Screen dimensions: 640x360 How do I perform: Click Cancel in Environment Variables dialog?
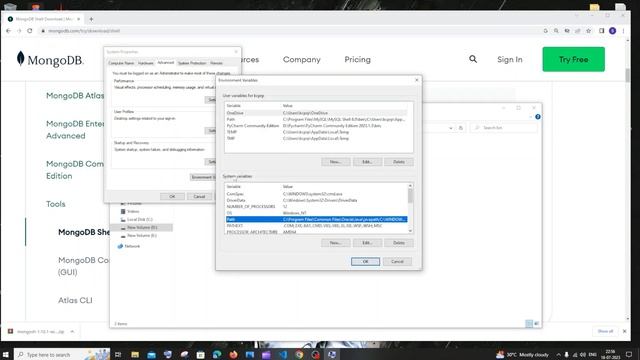coord(397,262)
